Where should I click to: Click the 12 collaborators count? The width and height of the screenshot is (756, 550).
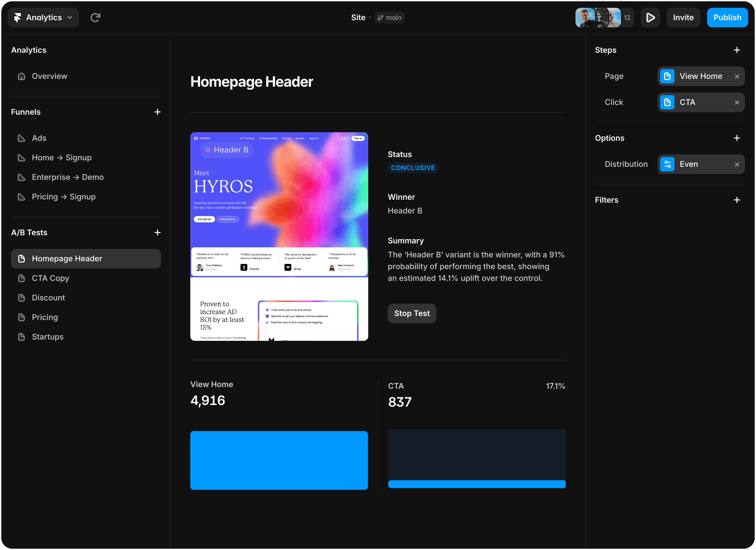pos(627,18)
